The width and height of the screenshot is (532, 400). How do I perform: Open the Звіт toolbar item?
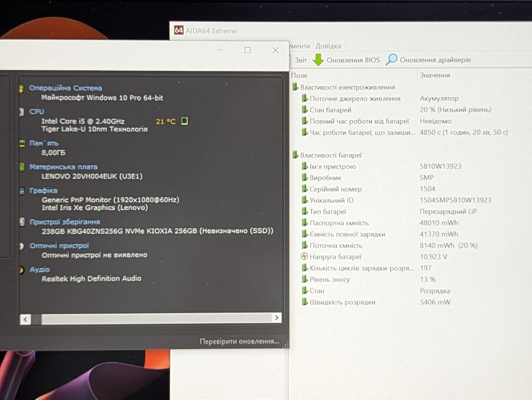301,60
